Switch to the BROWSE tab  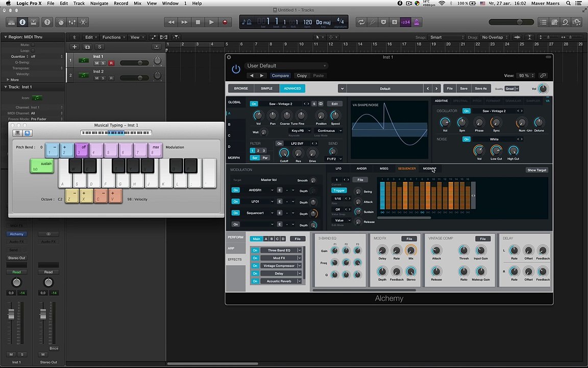coord(241,88)
